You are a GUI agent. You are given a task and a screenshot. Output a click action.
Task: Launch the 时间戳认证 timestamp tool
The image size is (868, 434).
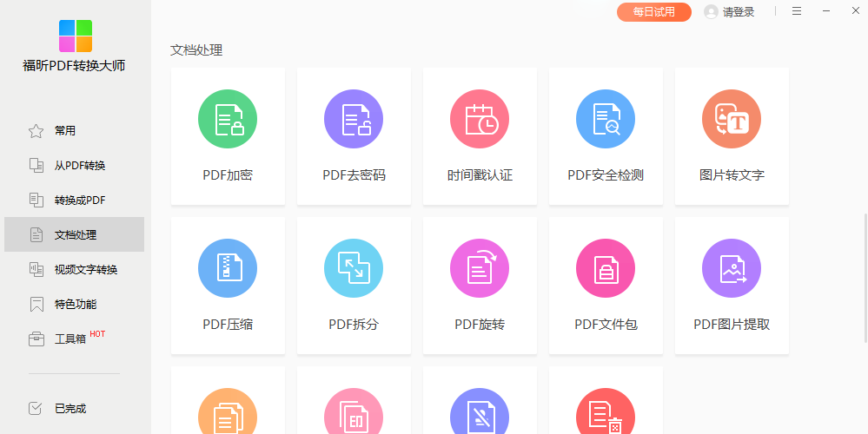(480, 136)
